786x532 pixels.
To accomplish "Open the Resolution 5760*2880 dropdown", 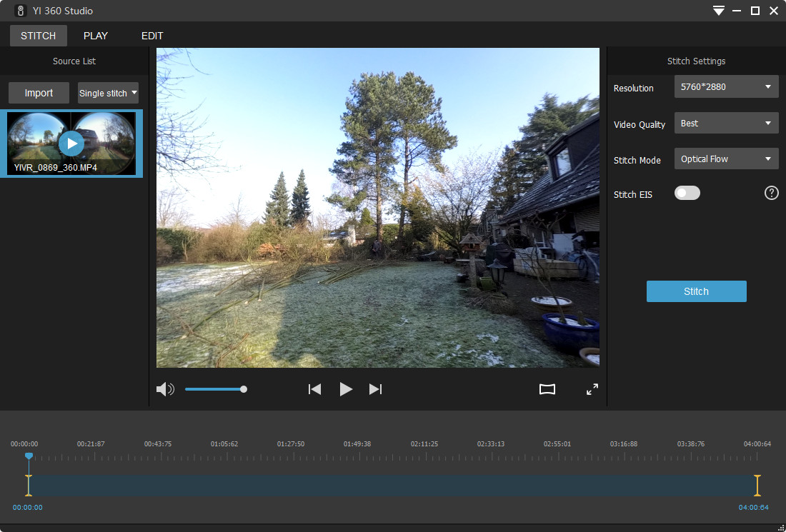I will pos(726,87).
